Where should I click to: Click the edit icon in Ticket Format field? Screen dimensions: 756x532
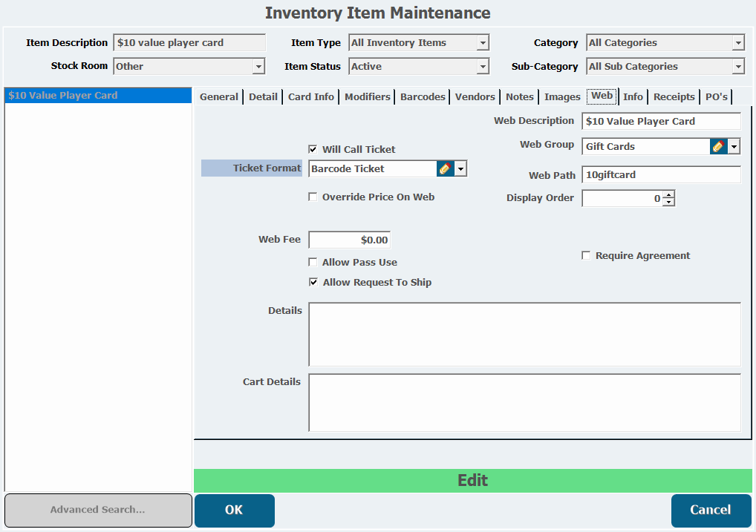point(445,168)
